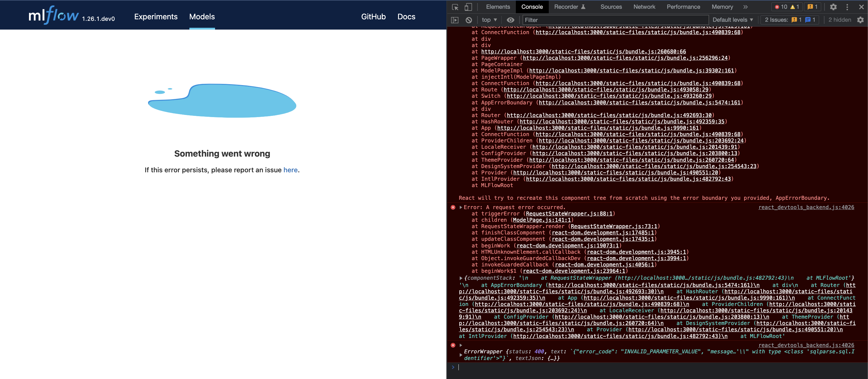Screen dimensions: 868x379
Task: Open DevTools main settings gear
Action: coord(833,7)
